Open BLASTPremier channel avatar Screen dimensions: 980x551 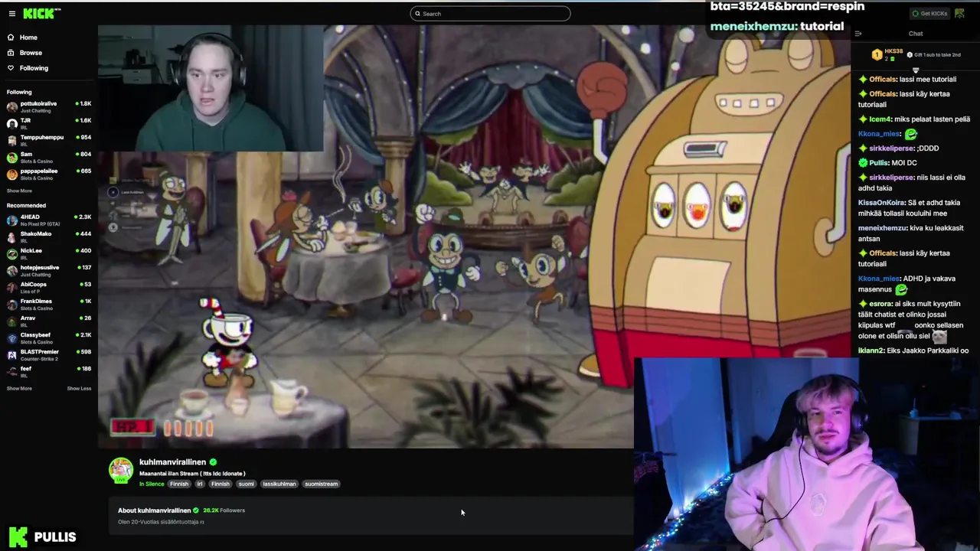(x=12, y=355)
